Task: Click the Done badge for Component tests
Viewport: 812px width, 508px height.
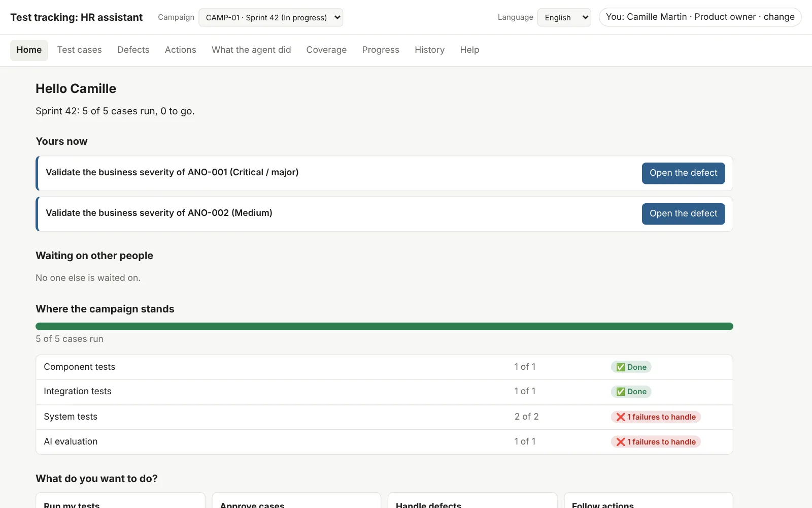Action: pyautogui.click(x=631, y=367)
